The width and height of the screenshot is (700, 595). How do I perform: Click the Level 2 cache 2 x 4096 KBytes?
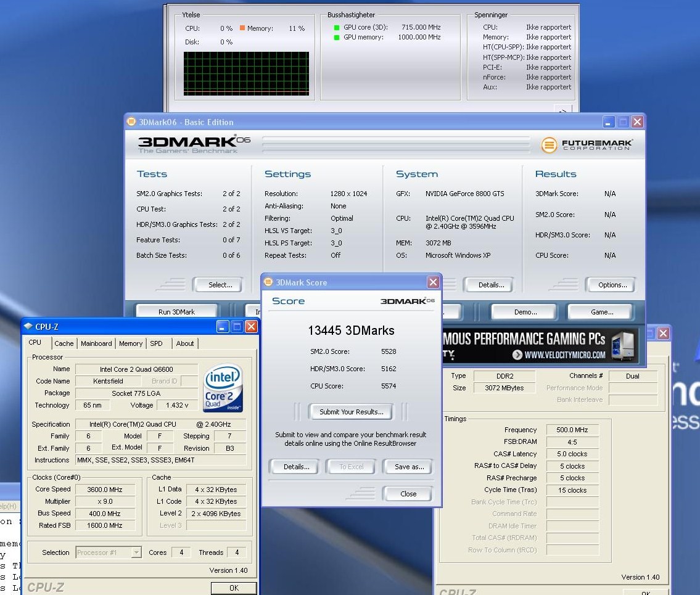tap(216, 514)
